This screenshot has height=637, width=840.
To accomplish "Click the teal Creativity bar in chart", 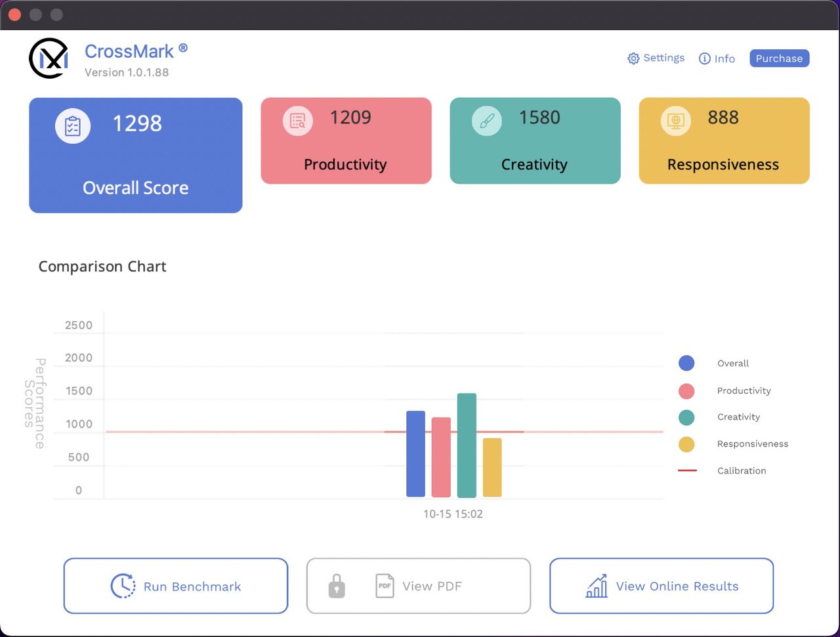I will click(x=467, y=445).
